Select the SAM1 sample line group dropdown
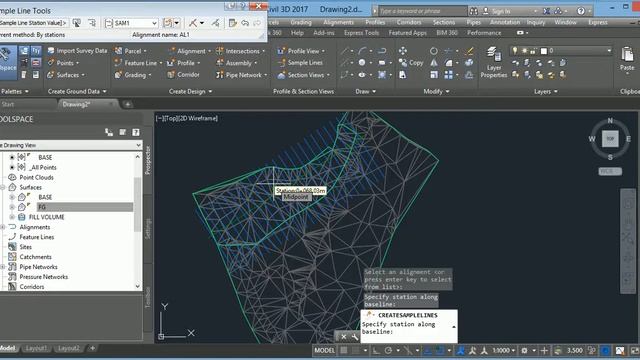 click(x=131, y=23)
